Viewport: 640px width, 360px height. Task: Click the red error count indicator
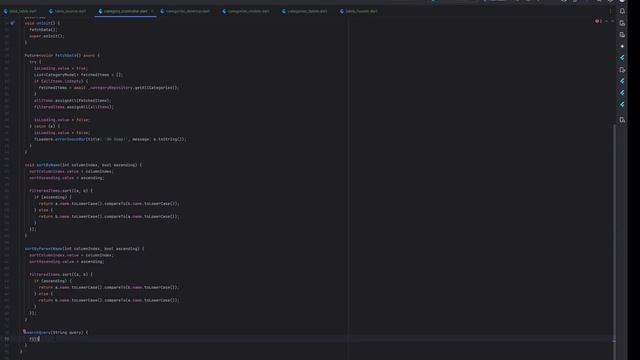tap(598, 21)
